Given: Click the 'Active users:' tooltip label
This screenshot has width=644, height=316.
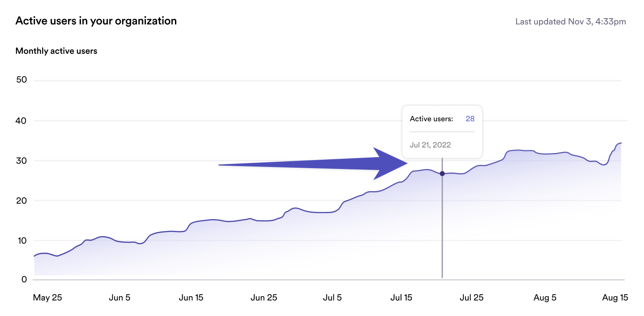Looking at the screenshot, I should (x=431, y=119).
